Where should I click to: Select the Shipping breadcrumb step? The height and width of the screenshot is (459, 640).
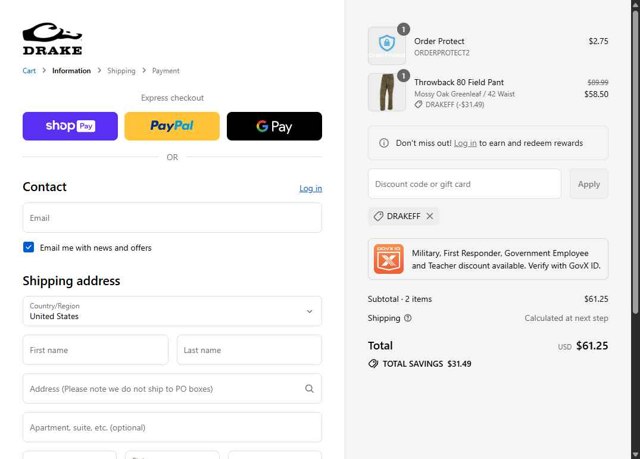tap(121, 71)
